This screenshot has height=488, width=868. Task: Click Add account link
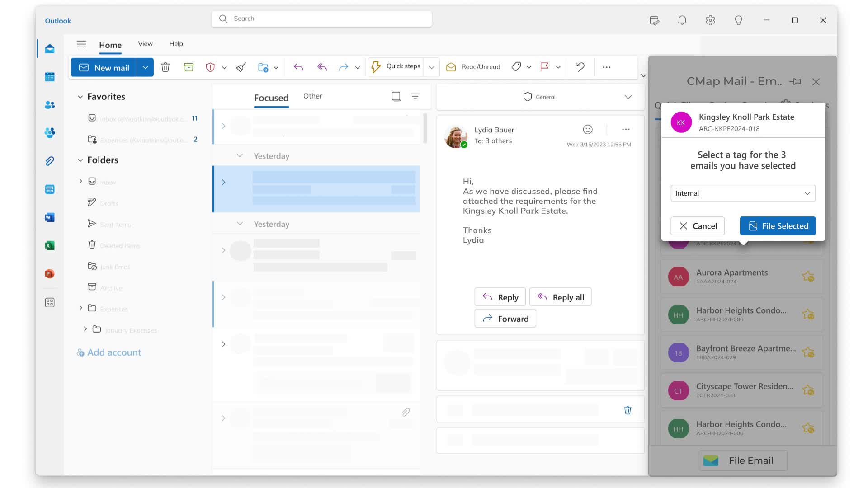[x=109, y=352]
